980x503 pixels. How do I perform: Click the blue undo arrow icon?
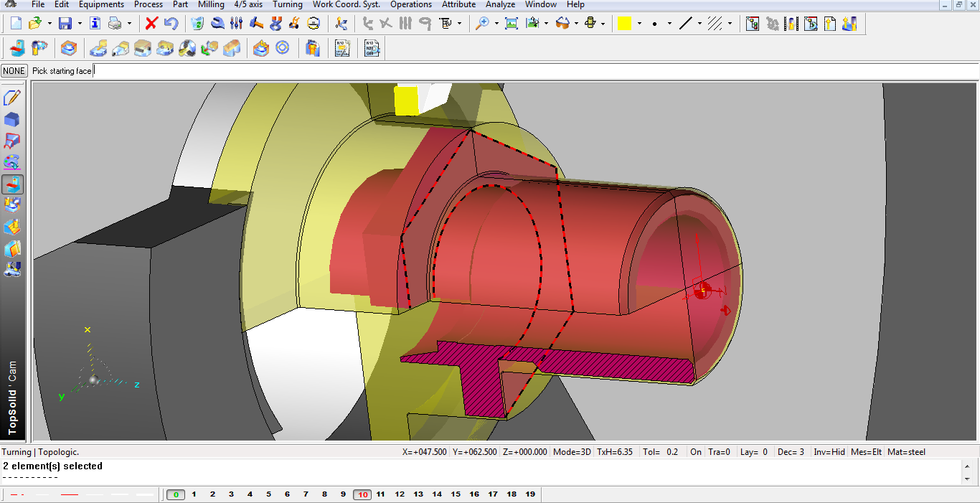point(171,24)
